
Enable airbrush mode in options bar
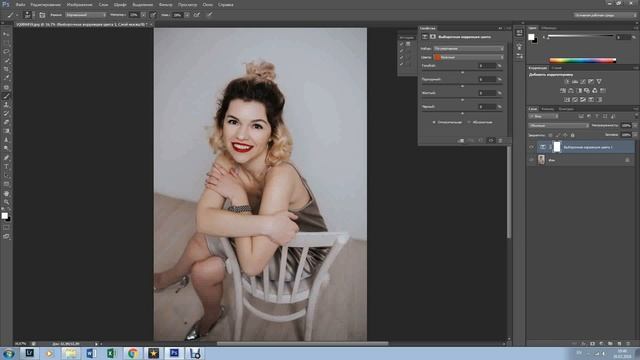click(x=197, y=15)
